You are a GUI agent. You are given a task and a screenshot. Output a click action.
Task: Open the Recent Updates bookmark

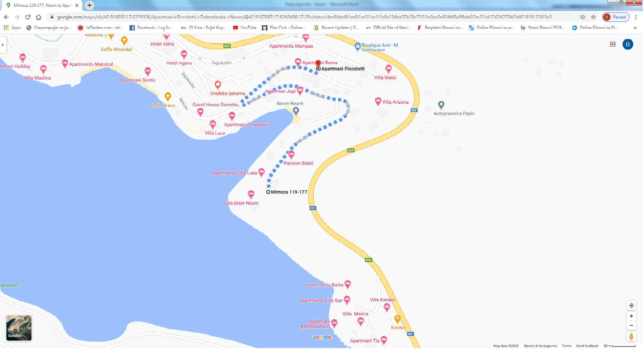[336, 28]
